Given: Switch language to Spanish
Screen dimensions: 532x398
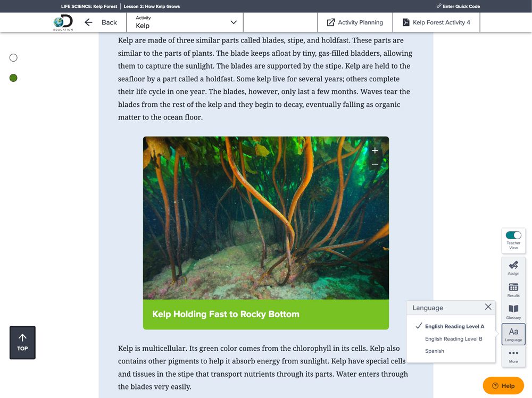Looking at the screenshot, I should [x=434, y=351].
